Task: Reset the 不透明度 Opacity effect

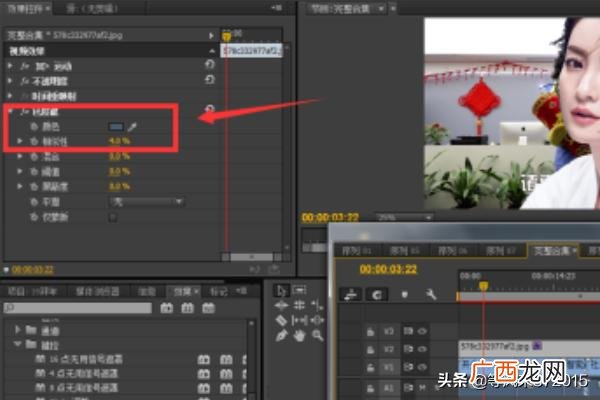Action: point(209,80)
